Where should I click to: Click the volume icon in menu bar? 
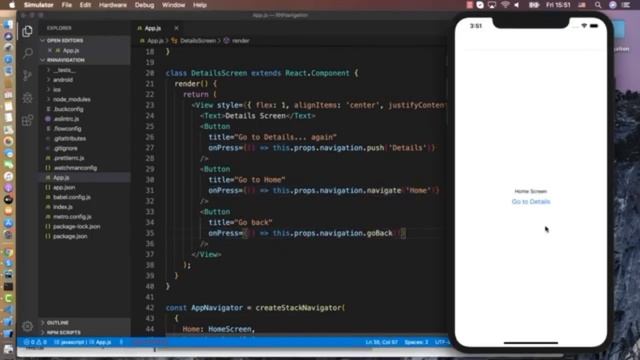coord(517,5)
